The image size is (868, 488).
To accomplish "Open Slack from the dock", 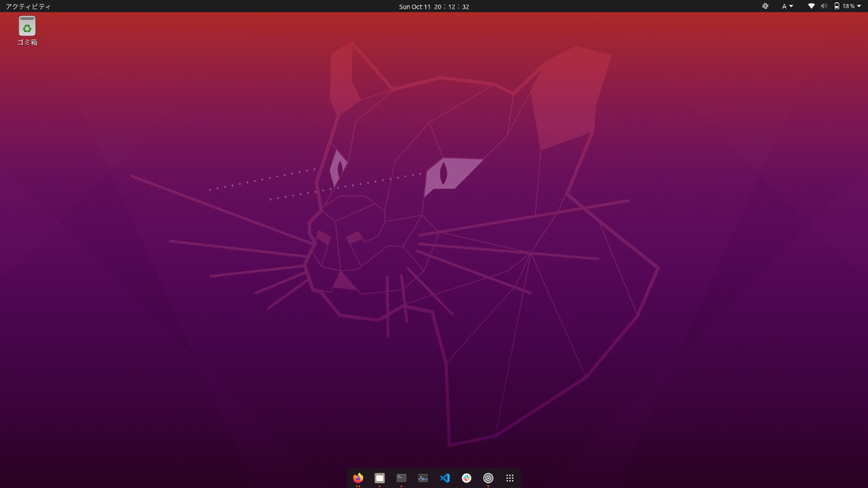I will 466,478.
